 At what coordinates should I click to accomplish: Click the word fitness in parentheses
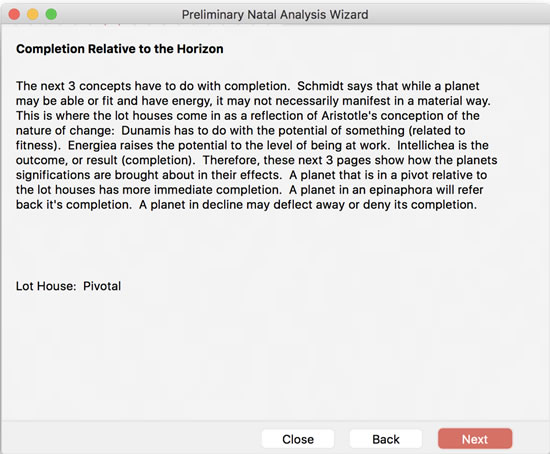coord(35,145)
